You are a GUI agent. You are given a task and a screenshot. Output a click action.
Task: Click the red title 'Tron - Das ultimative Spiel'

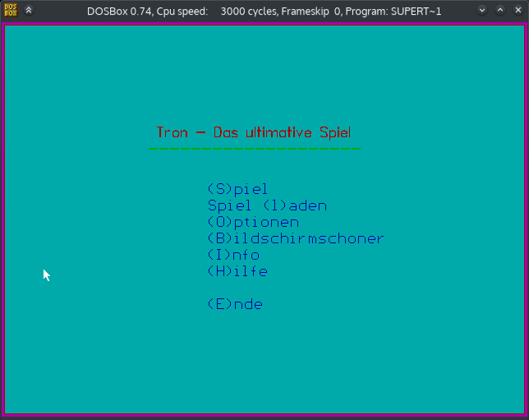pos(254,132)
